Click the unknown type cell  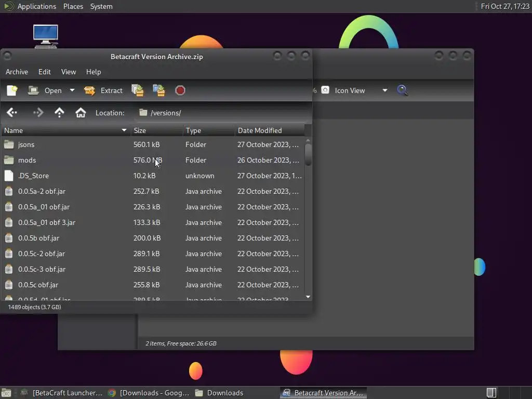(200, 176)
